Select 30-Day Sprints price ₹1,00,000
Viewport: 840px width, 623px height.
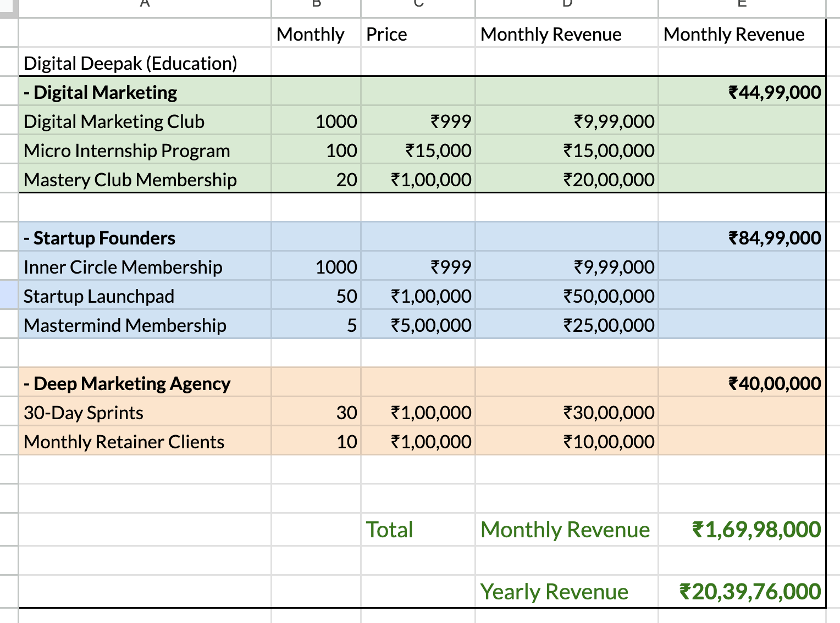click(418, 412)
